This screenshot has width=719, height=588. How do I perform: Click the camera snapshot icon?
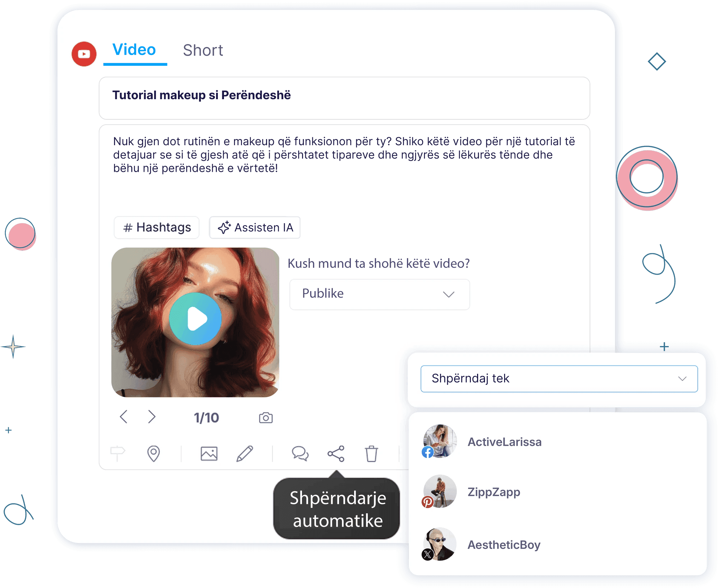266,418
